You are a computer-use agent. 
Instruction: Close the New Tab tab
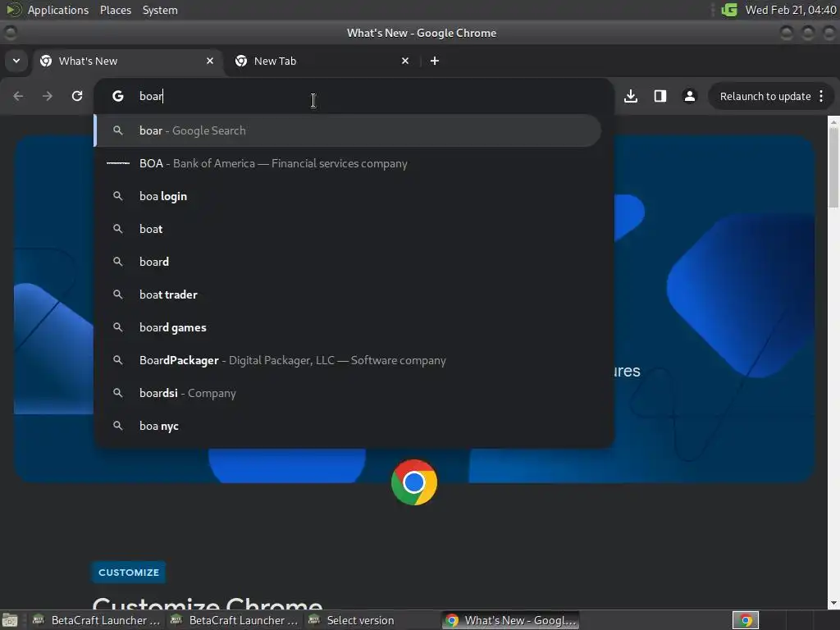[x=405, y=61]
